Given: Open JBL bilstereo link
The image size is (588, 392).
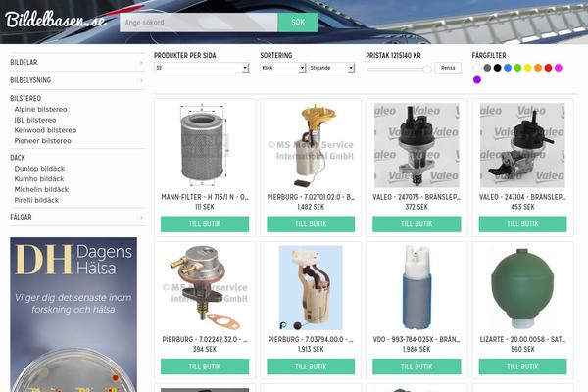Looking at the screenshot, I should (35, 120).
